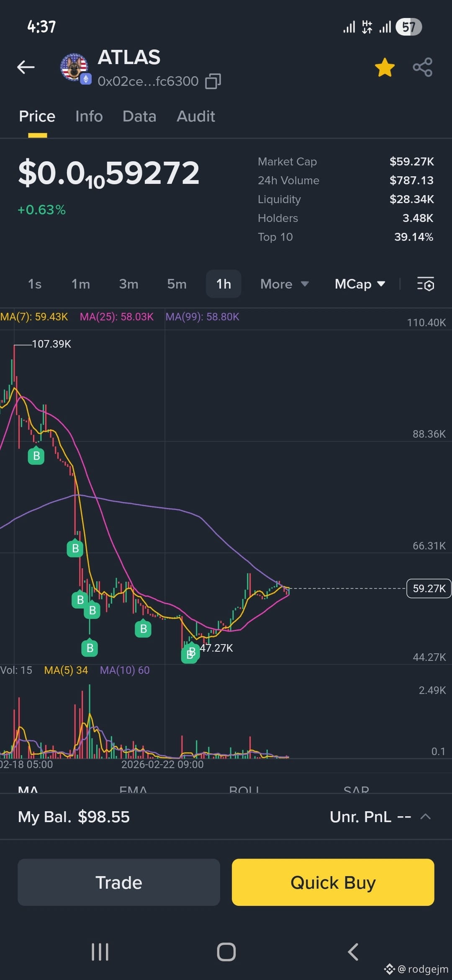452x980 pixels.
Task: Select the 1s chart interval
Action: [35, 284]
